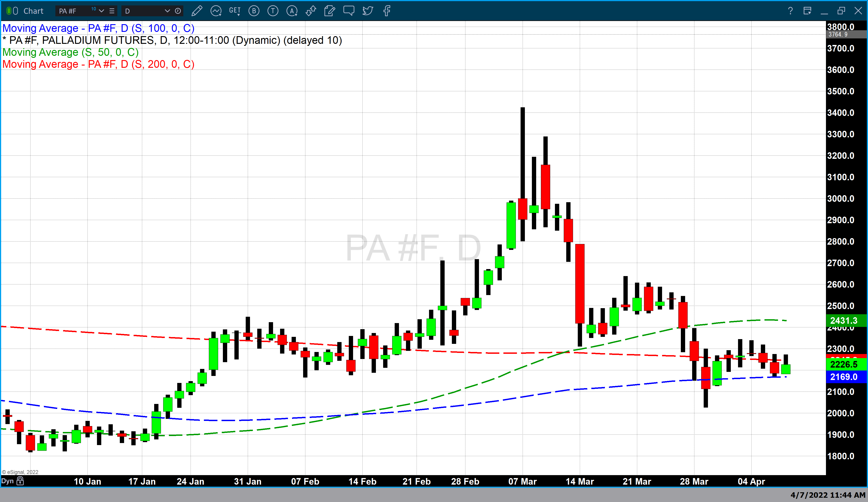868x502 pixels.
Task: Expand the PA #F symbol dropdown
Action: 101,11
